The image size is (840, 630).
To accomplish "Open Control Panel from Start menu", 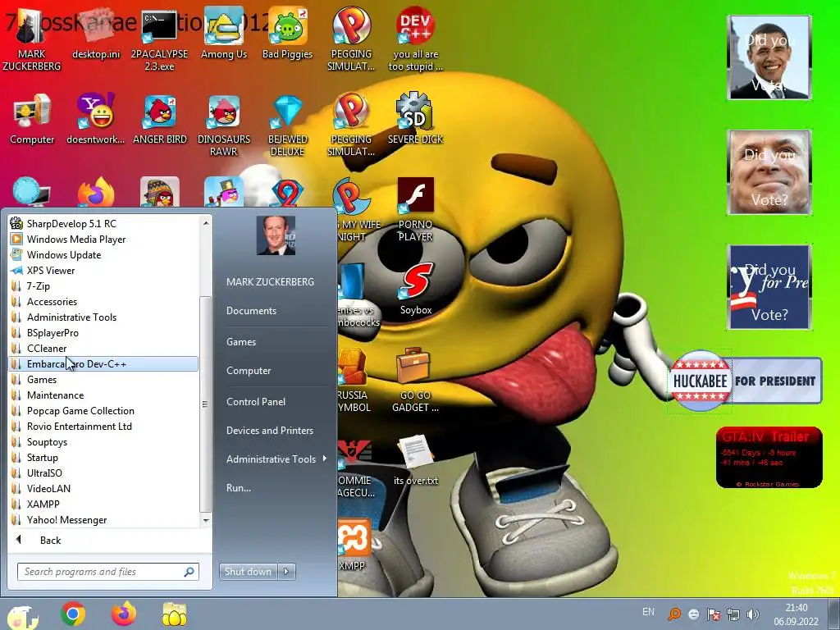I will pos(276,402).
